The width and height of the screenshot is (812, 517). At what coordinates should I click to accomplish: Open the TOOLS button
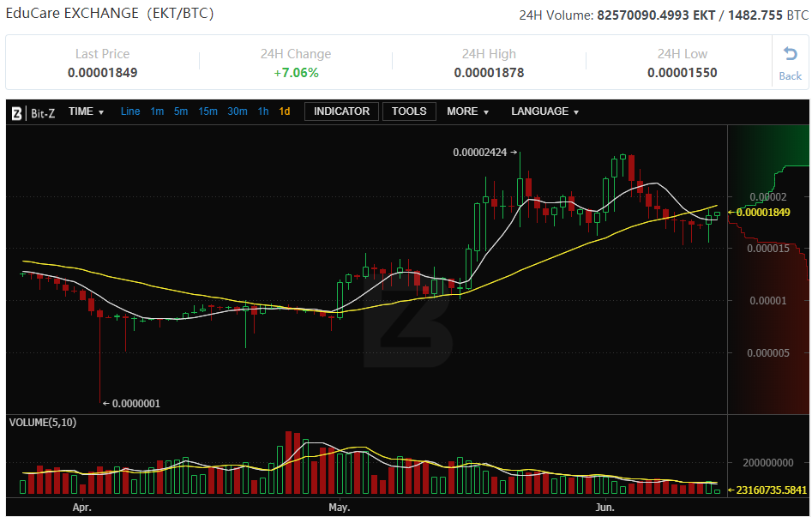(x=409, y=111)
